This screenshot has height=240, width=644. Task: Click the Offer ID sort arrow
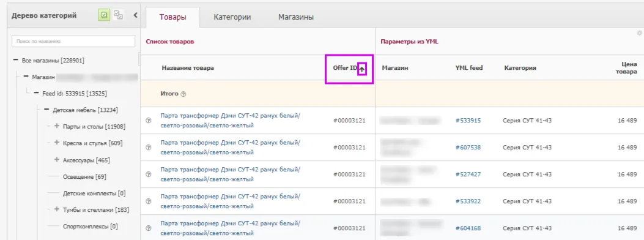tap(362, 69)
